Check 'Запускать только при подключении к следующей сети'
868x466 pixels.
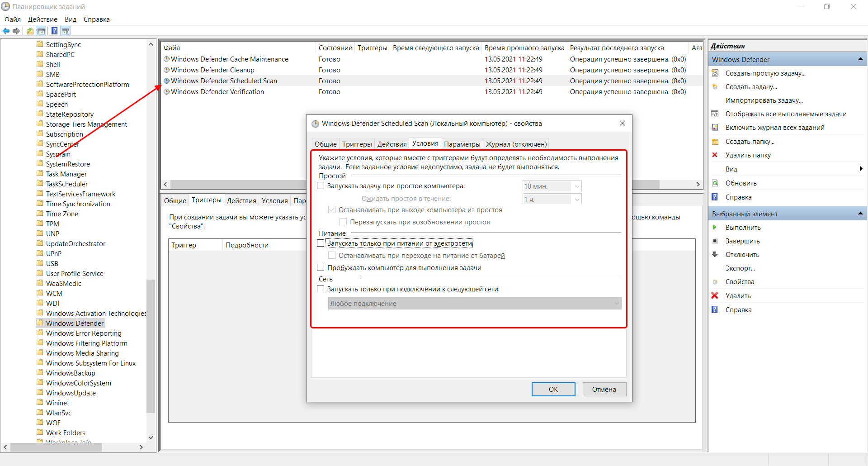[321, 289]
